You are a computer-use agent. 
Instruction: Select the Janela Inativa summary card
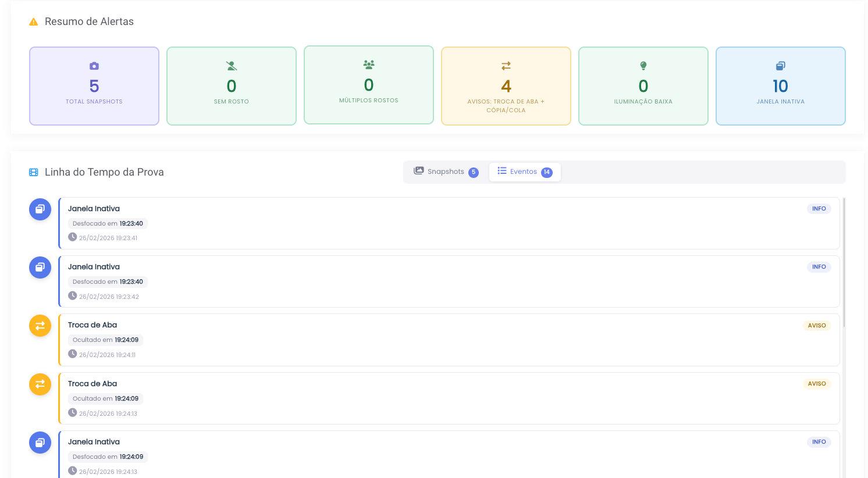(x=781, y=86)
